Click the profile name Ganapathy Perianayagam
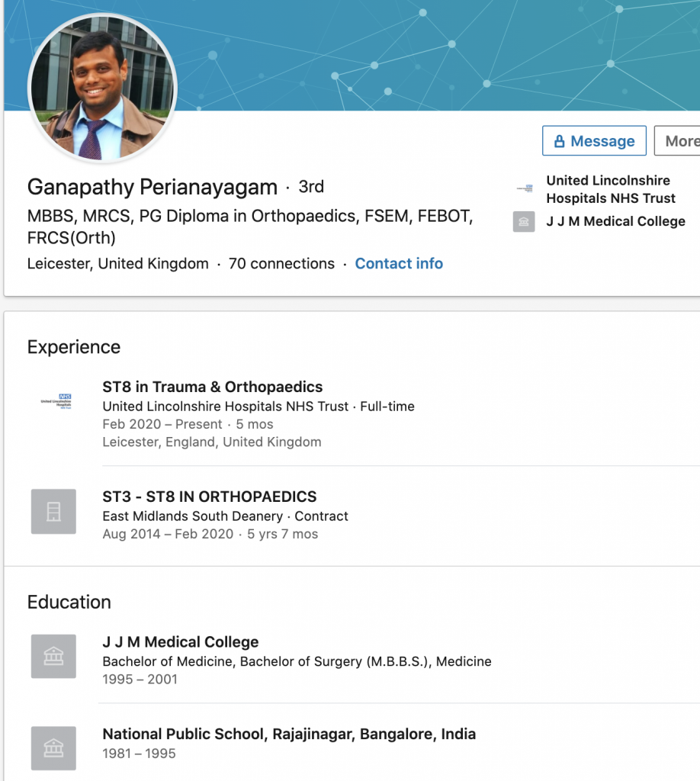 click(x=153, y=187)
